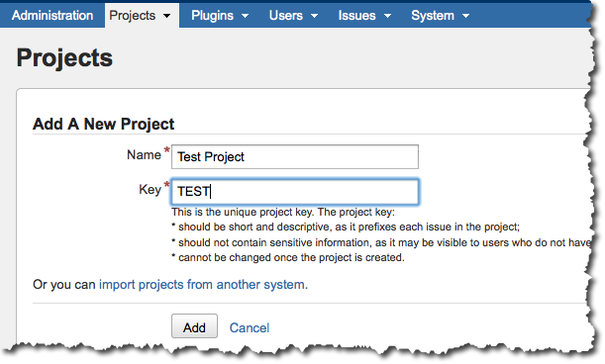
Task: Expand the arrow next to Plugins
Action: 245,16
